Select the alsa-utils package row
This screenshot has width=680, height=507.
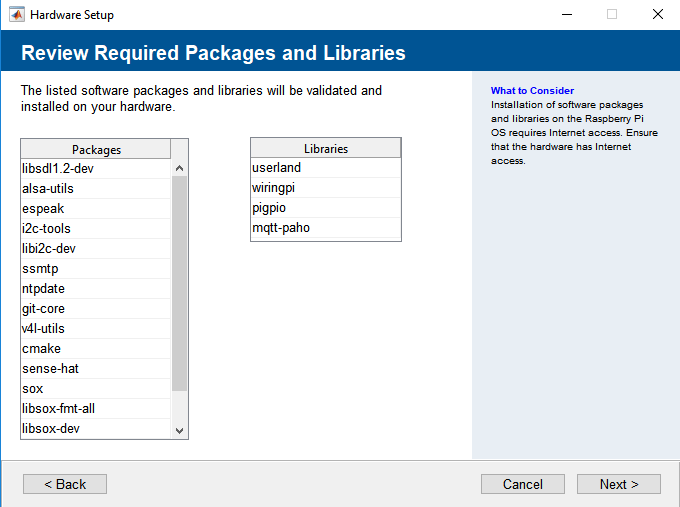tap(96, 189)
